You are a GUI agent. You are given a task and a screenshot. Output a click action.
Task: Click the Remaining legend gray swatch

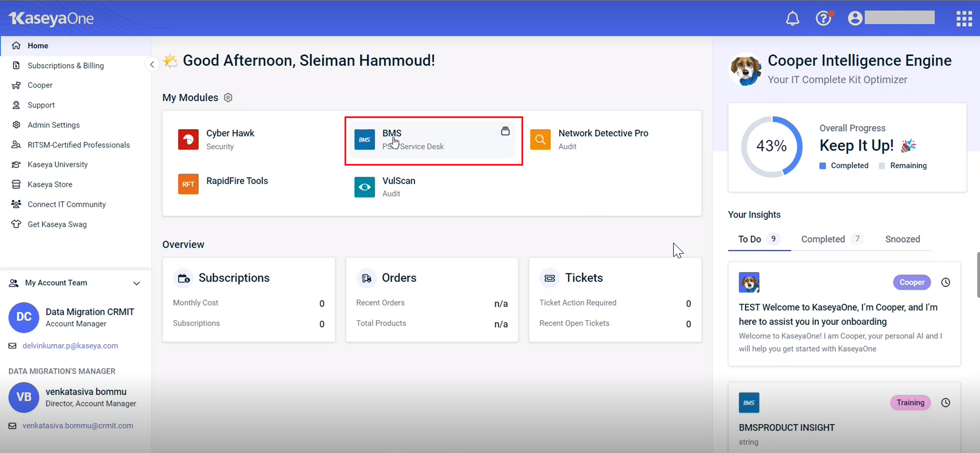pos(882,166)
